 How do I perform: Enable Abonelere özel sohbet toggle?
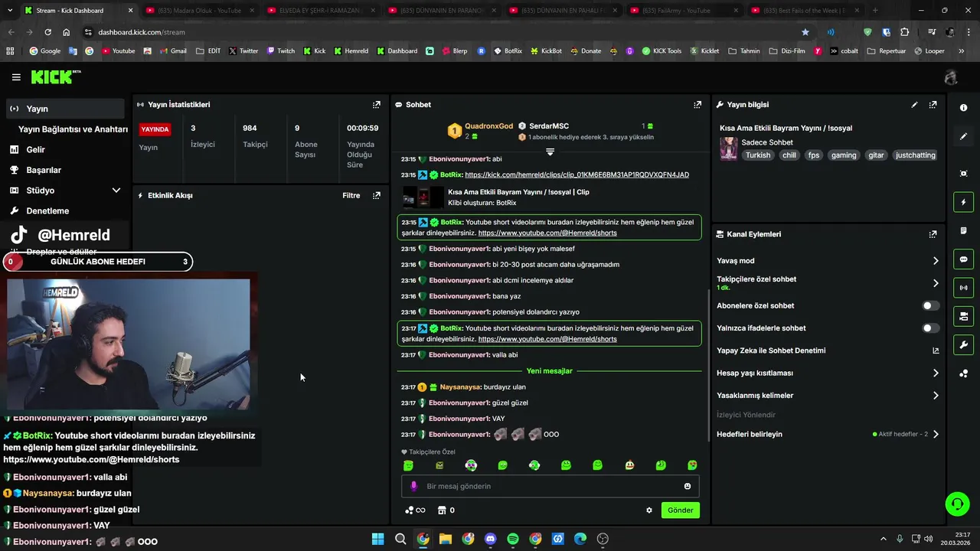point(930,305)
